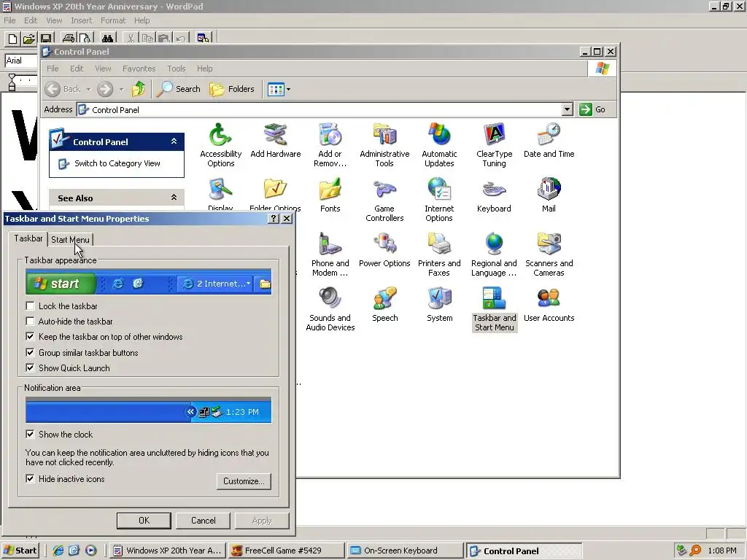Image resolution: width=747 pixels, height=560 pixels.
Task: Uncheck Show the clock
Action: (30, 434)
